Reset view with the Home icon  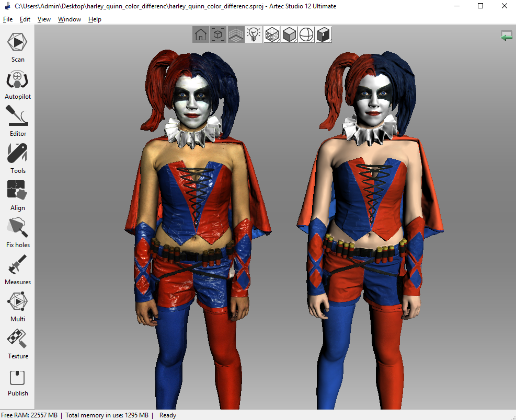tap(200, 34)
